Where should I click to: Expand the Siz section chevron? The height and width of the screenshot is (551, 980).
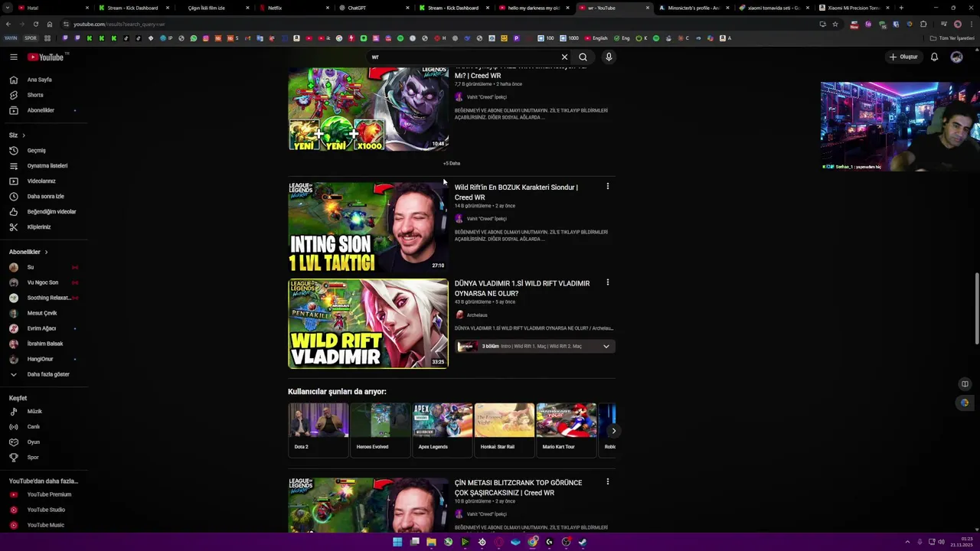(x=23, y=135)
